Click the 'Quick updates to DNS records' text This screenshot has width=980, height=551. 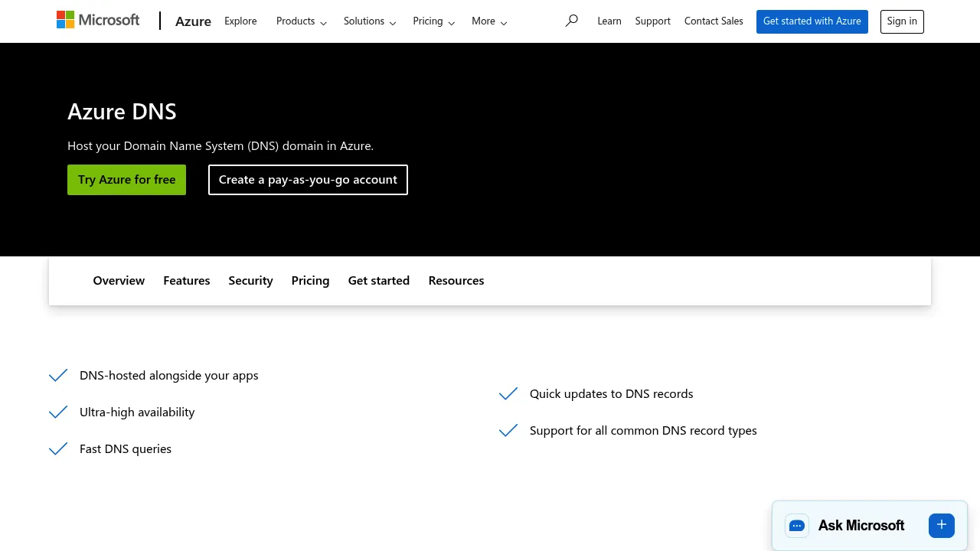(611, 393)
